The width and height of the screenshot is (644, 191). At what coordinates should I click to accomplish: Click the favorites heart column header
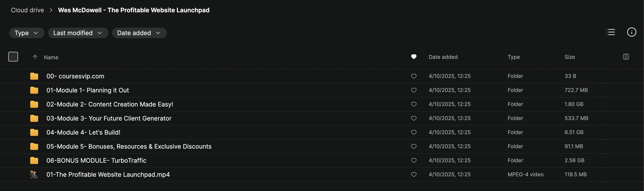point(414,57)
